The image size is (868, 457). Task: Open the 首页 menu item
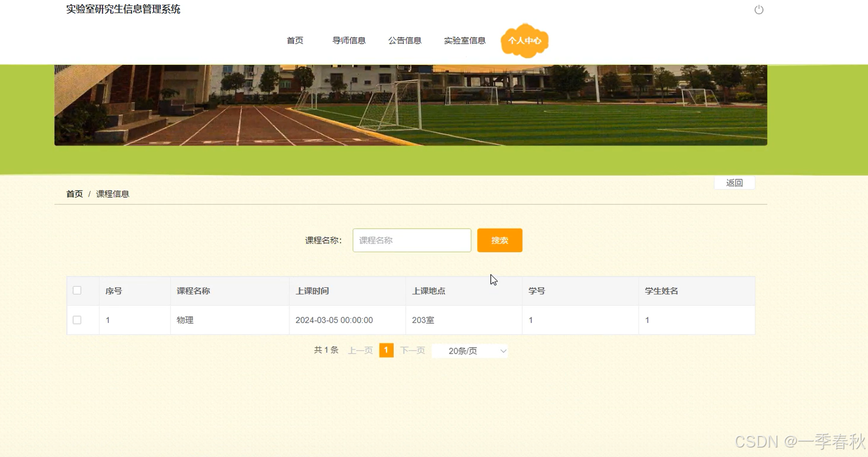click(295, 40)
